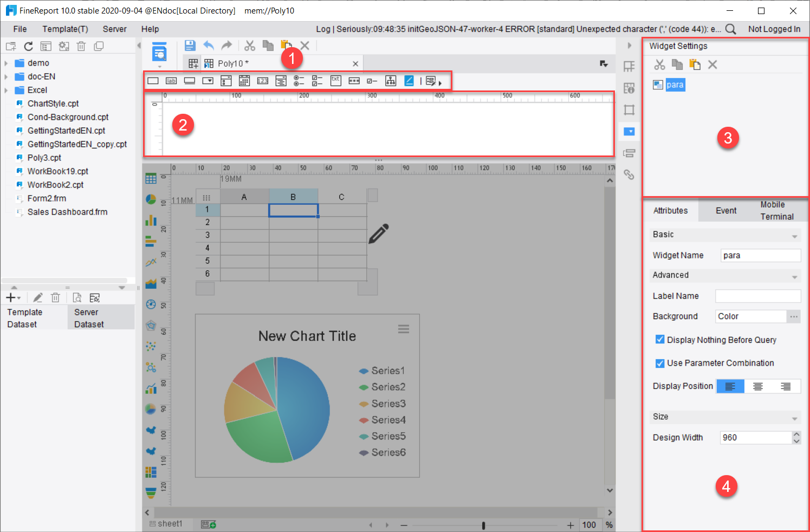Click the Not Logged In link
Viewport: 810px width, 532px height.
[774, 29]
